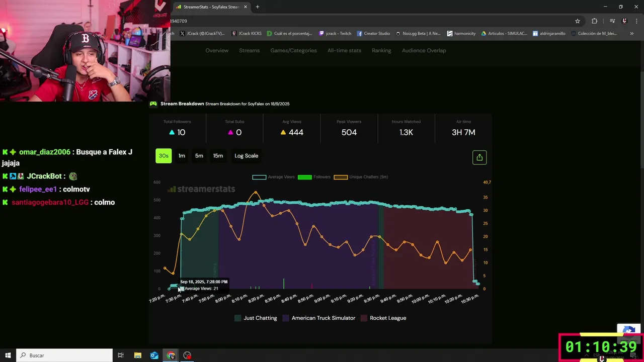644x362 pixels.
Task: Click santiagogebara10_LGG username in chat
Action: click(50, 202)
